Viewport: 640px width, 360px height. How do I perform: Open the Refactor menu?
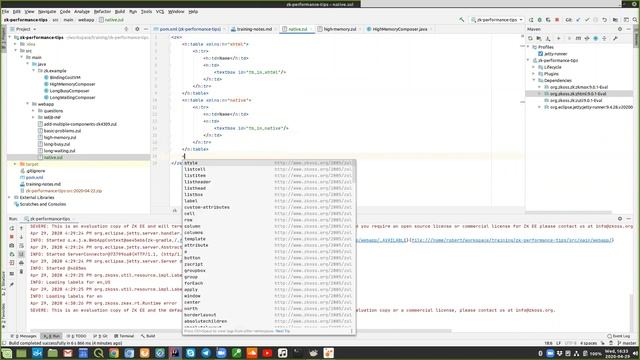click(x=102, y=11)
